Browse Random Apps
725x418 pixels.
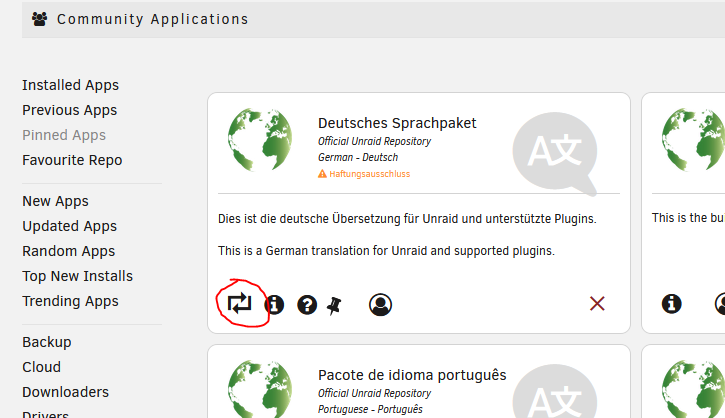[68, 251]
